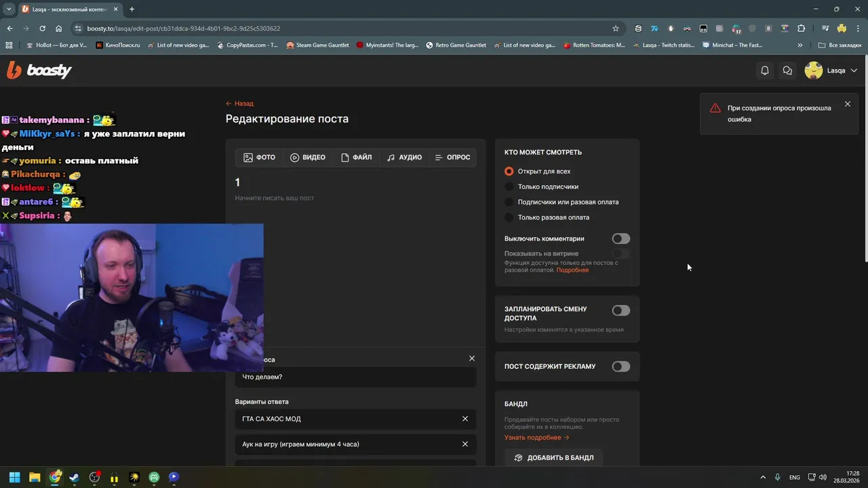Toggle Запланировать смену доступа switch
The image size is (868, 488).
pos(620,310)
